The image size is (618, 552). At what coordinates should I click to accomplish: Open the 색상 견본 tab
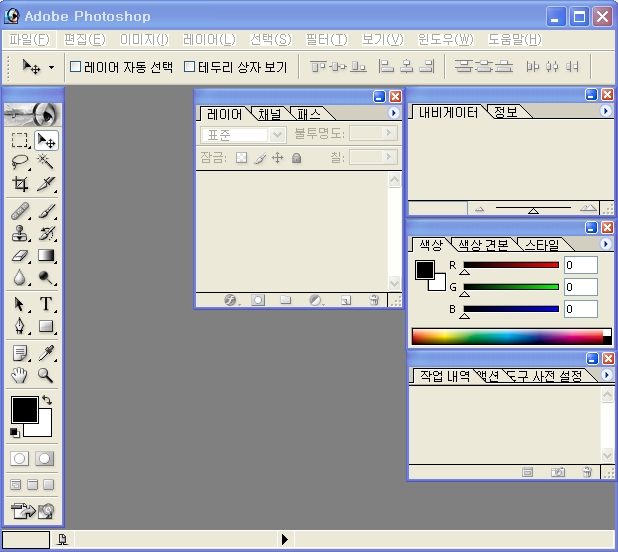(483, 244)
